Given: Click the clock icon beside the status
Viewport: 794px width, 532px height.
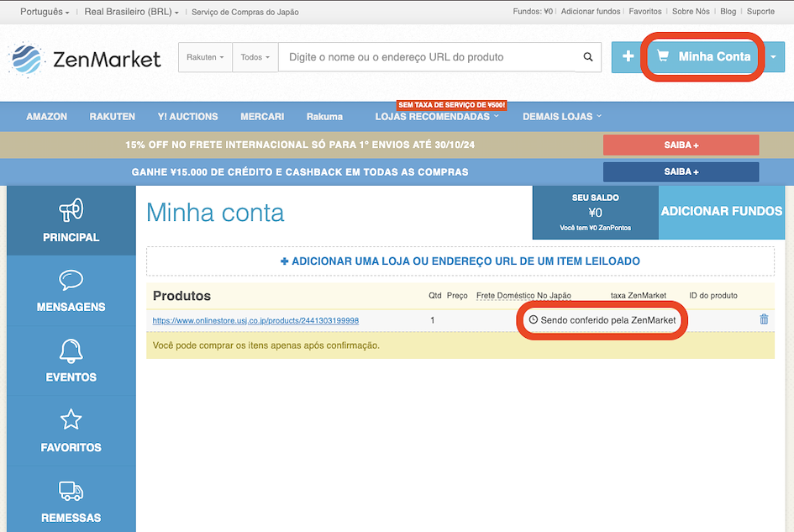Looking at the screenshot, I should coord(534,319).
